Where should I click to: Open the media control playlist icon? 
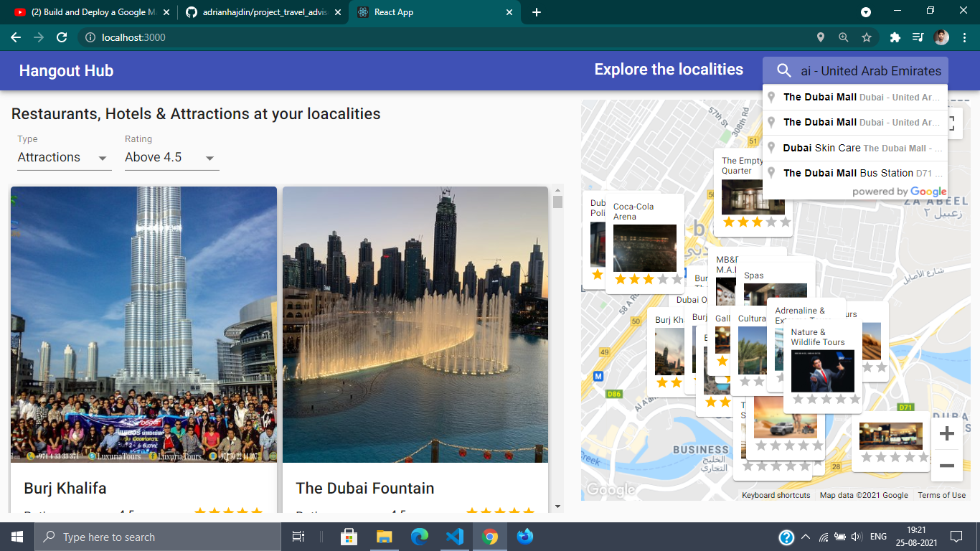[918, 37]
